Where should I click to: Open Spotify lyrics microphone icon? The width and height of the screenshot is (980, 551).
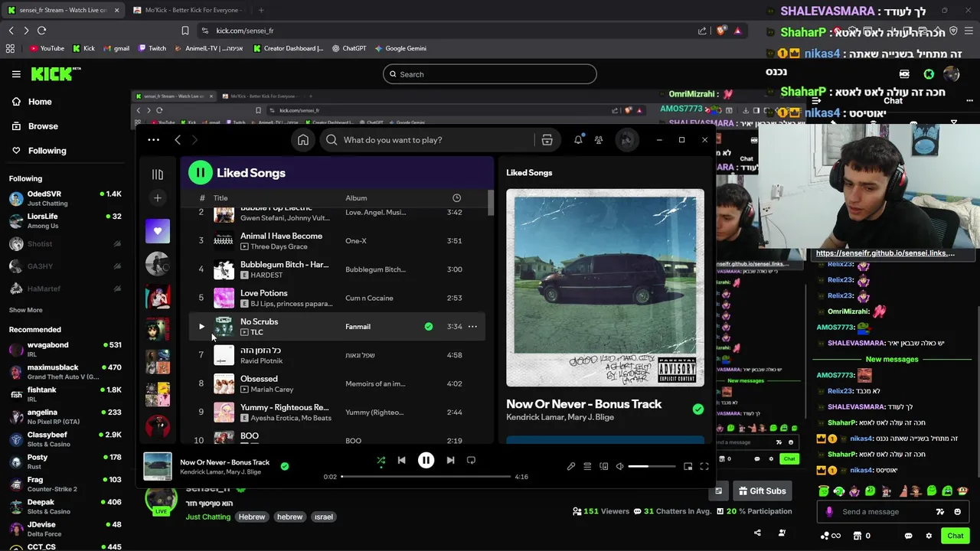(x=570, y=466)
